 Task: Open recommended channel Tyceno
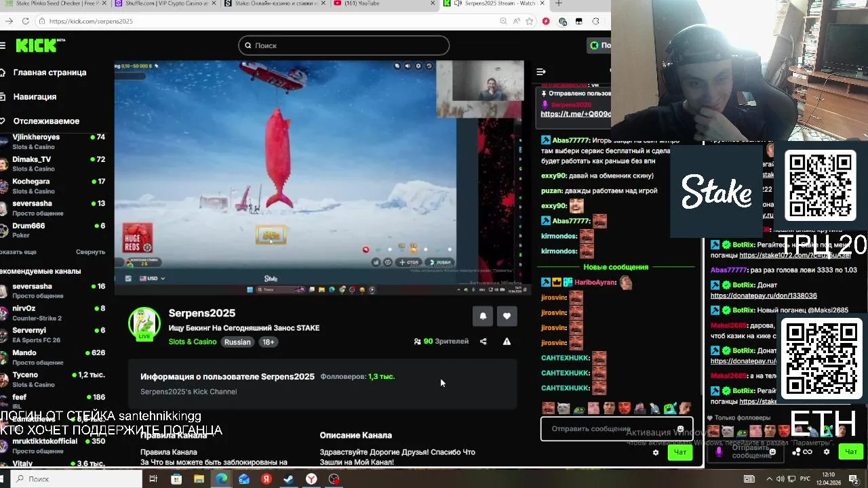[x=54, y=379]
